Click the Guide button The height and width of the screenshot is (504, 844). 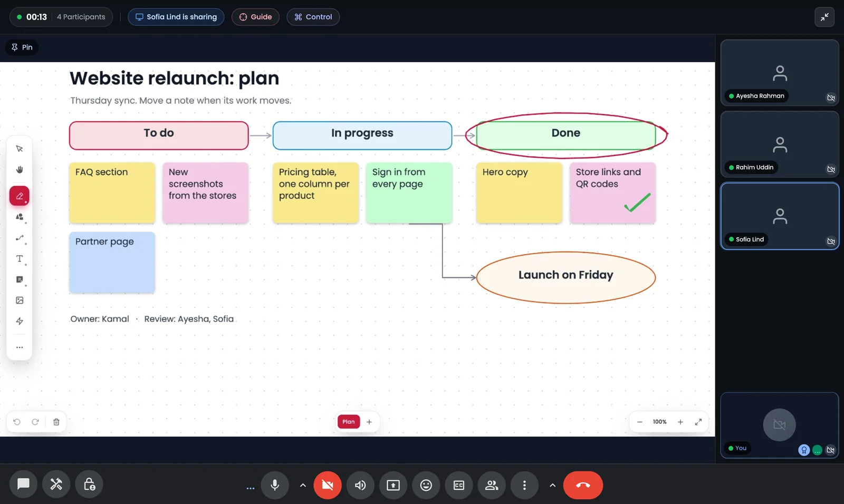(255, 17)
